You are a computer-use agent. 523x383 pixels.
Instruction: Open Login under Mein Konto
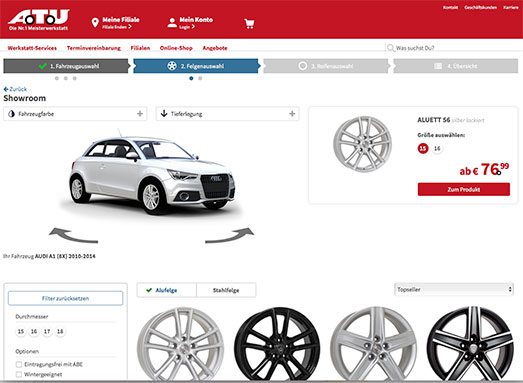tap(187, 27)
